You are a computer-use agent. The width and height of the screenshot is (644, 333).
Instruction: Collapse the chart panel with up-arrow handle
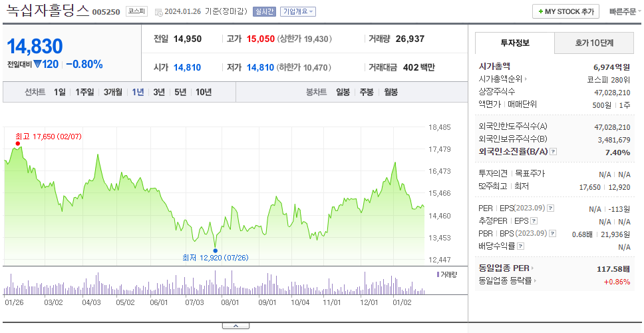(x=236, y=326)
